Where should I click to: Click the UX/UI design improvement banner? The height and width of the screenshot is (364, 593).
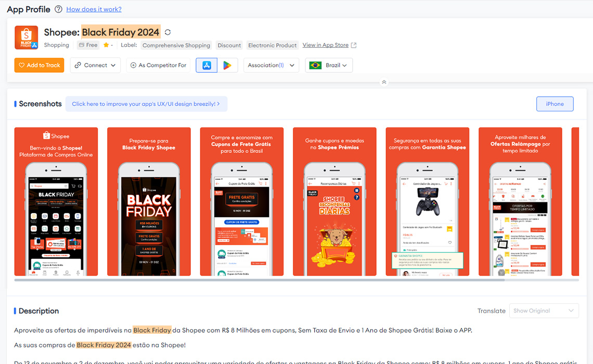(x=146, y=104)
